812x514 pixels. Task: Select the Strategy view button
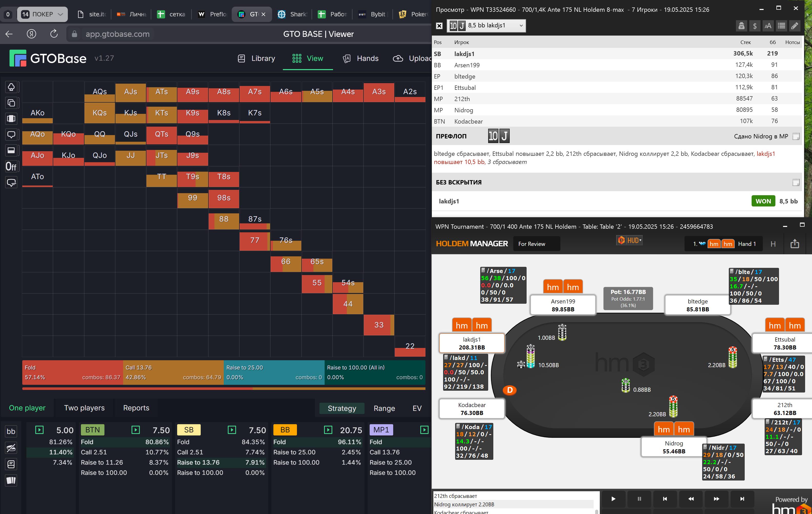click(342, 408)
